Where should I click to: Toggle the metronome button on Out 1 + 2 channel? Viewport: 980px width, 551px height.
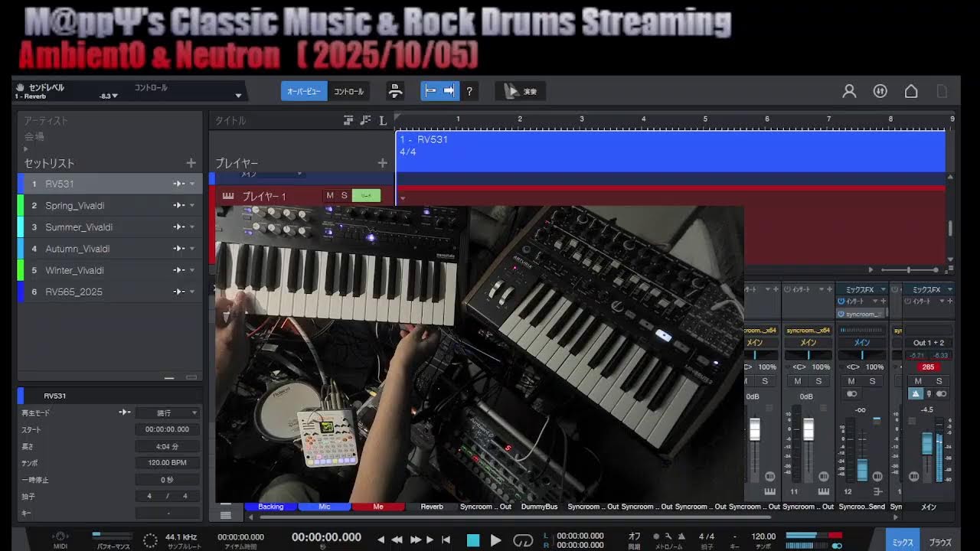coord(916,393)
